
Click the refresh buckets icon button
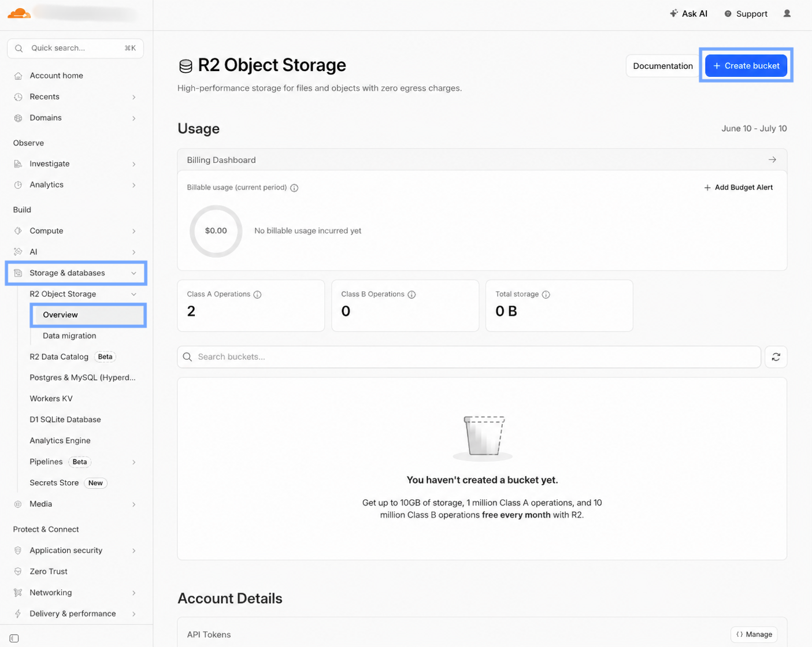(776, 357)
